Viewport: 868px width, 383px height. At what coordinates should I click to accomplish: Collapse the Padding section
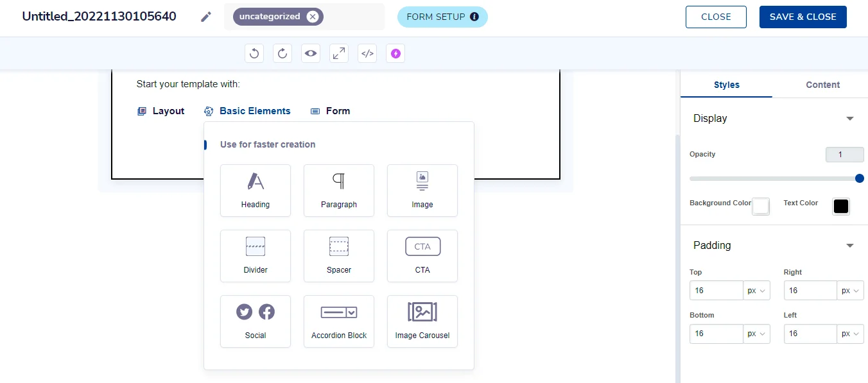(x=850, y=245)
